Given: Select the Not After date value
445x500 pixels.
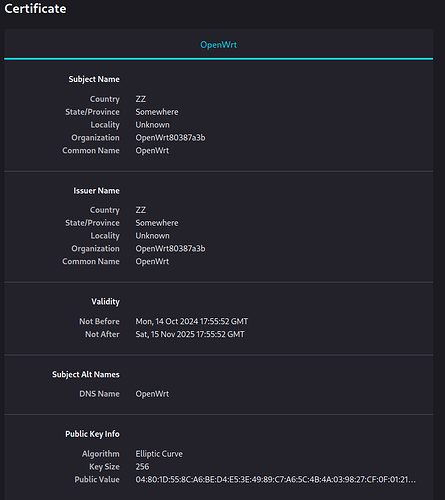Looking at the screenshot, I should [190, 334].
